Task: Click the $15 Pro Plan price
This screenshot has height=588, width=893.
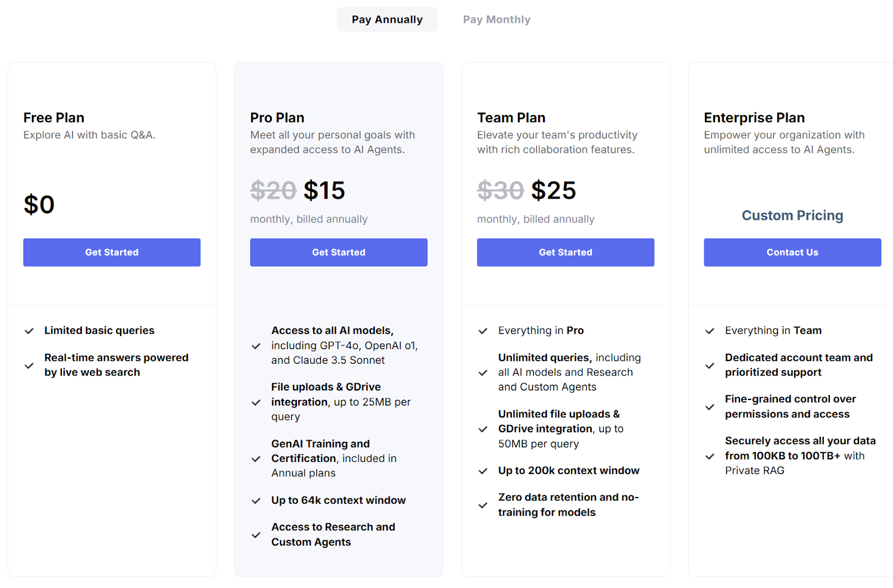Action: 325,190
